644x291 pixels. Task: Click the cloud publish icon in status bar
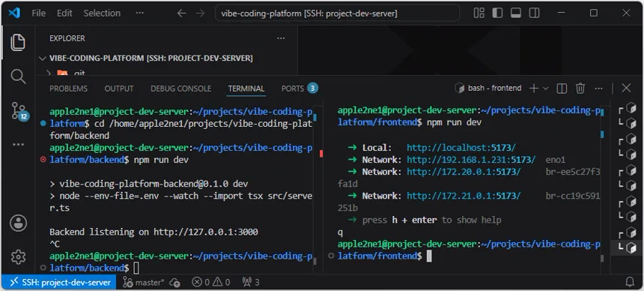tap(175, 282)
